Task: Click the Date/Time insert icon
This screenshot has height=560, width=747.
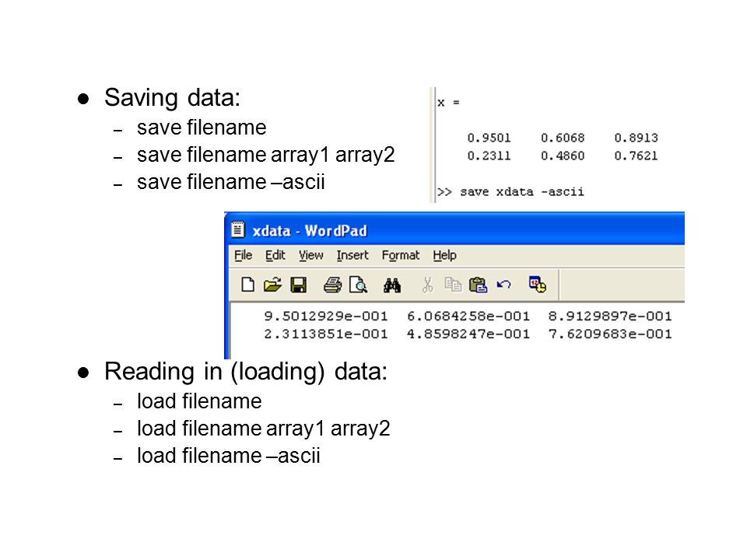Action: point(538,285)
